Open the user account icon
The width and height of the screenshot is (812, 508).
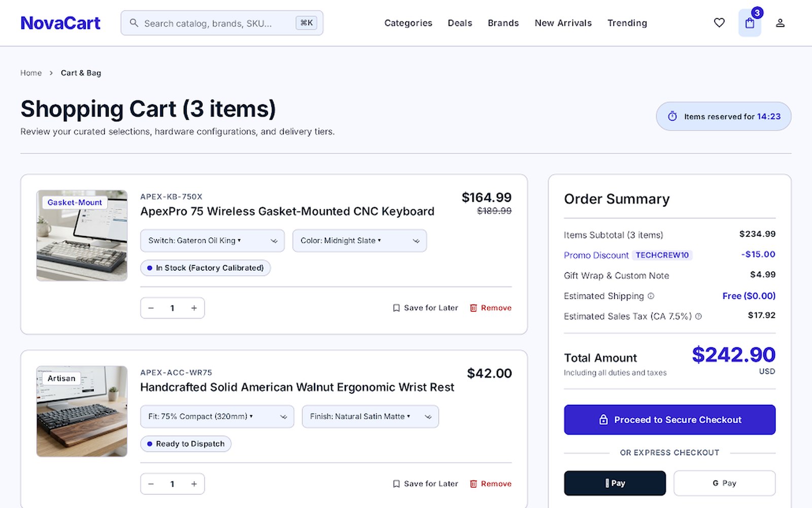(780, 23)
